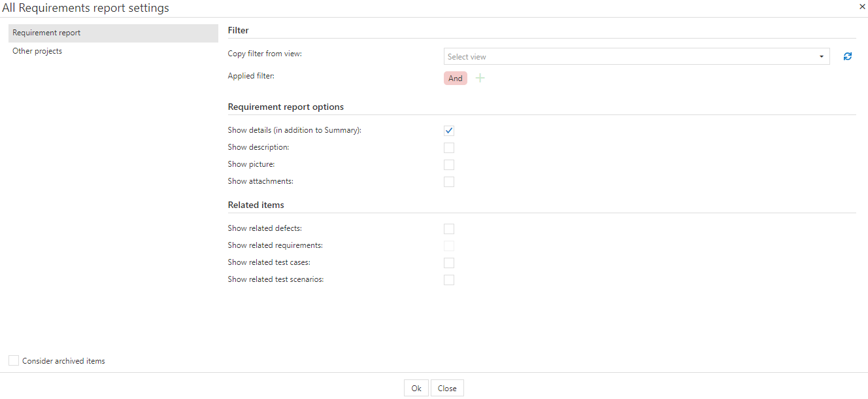The width and height of the screenshot is (868, 399).
Task: Tick the Show attachments checkbox
Action: (x=449, y=182)
